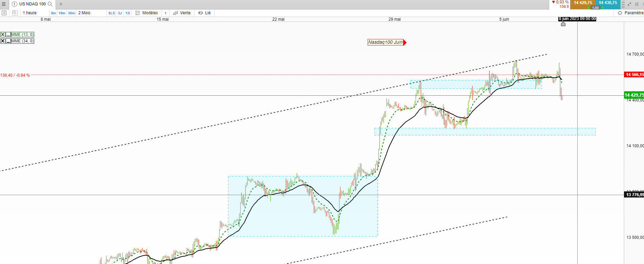The height and width of the screenshot is (264, 644).
Task: Shrink the chart with the collapse arrows icon
Action: [x=629, y=4]
